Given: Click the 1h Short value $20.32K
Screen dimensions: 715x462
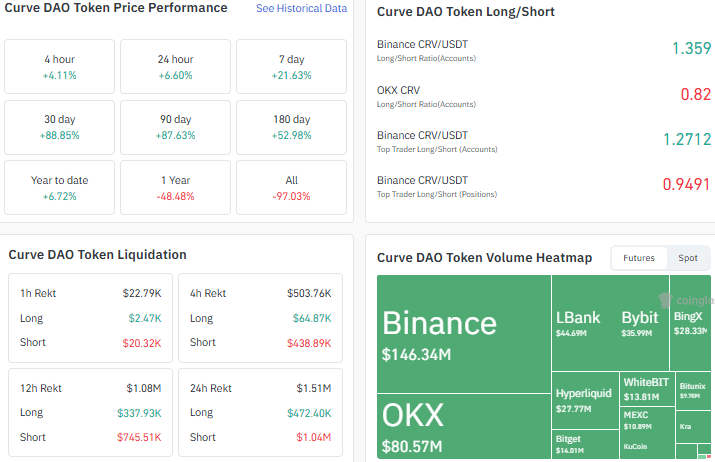Looking at the screenshot, I should (x=142, y=343).
